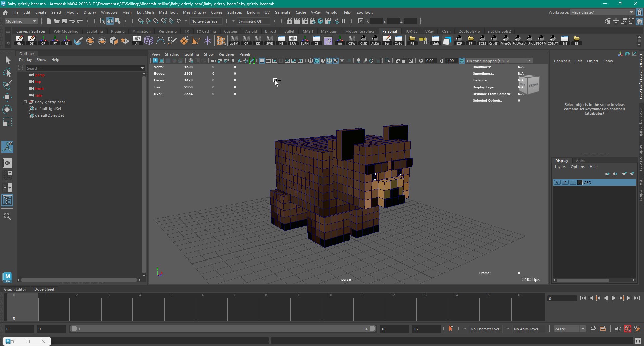Open the Dope Sheet tab
This screenshot has height=346, width=644.
tap(44, 289)
